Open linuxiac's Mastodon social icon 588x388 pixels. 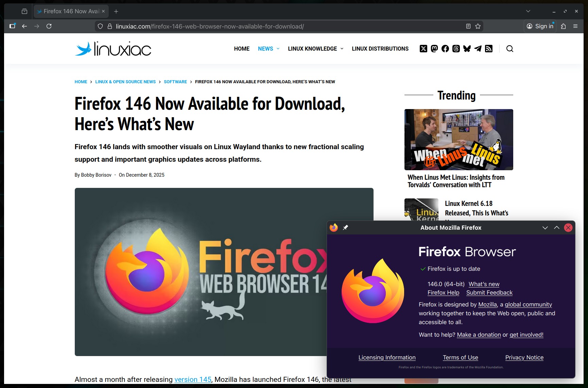[x=434, y=49]
